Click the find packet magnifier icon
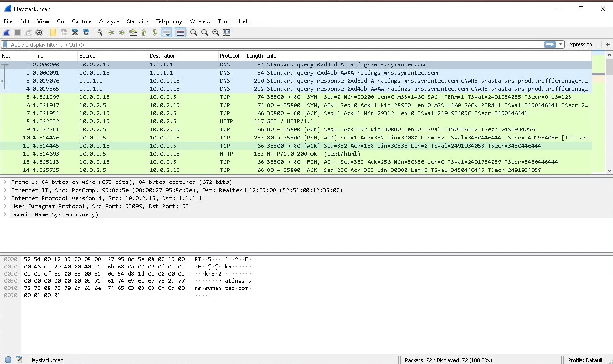This screenshot has width=613, height=364. (100, 32)
